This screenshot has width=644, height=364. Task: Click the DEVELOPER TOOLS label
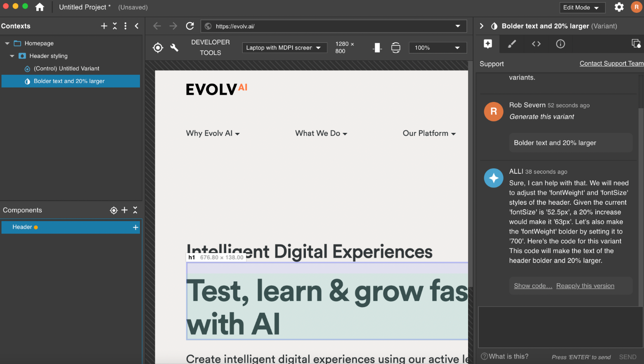pos(211,47)
